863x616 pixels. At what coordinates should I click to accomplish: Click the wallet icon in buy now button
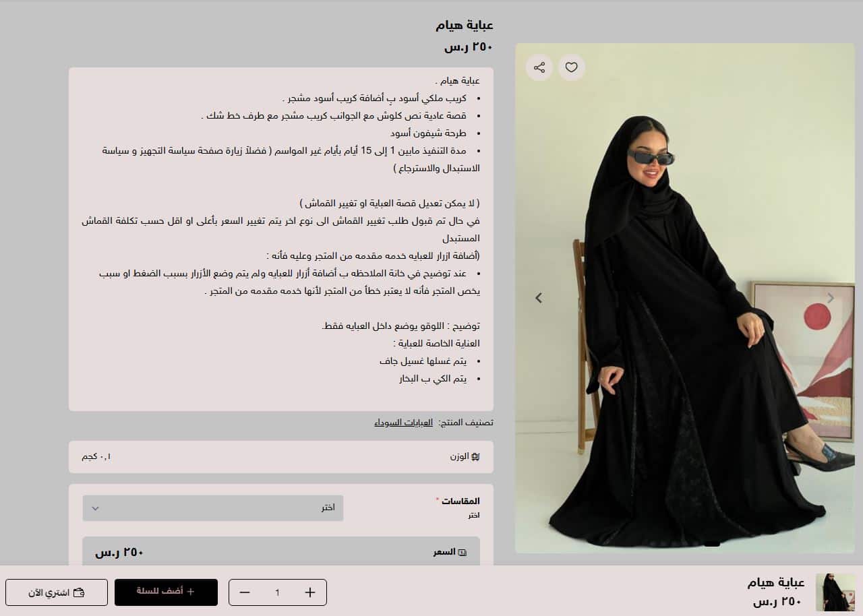(x=79, y=592)
